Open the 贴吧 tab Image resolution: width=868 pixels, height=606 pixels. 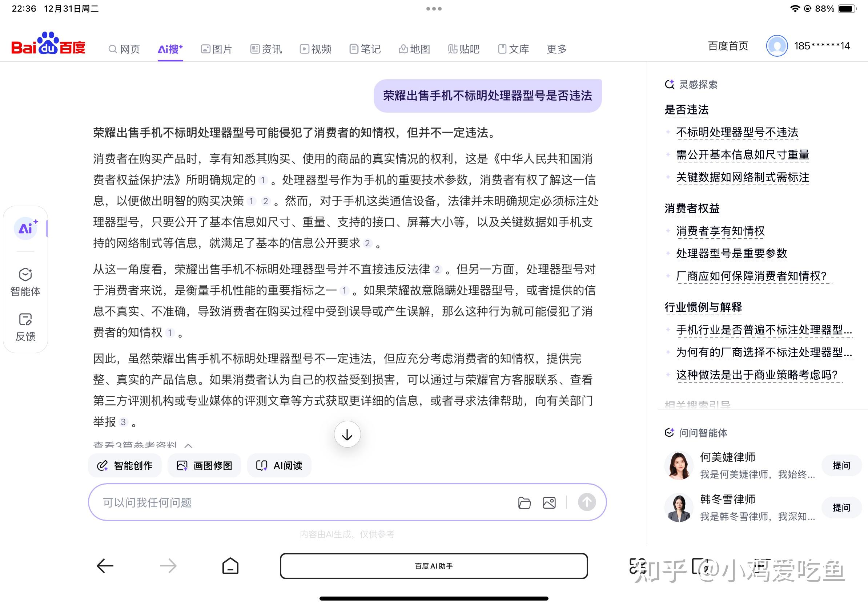tap(463, 49)
